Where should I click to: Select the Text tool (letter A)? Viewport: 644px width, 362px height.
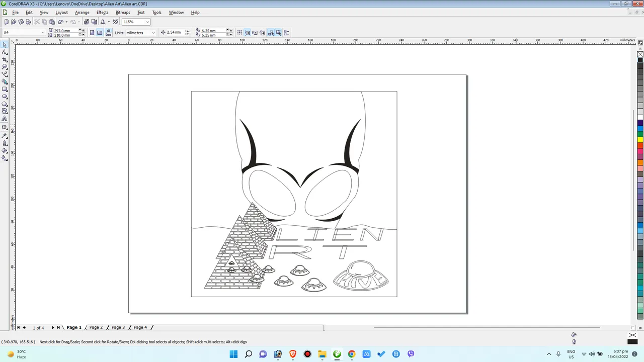(x=5, y=119)
